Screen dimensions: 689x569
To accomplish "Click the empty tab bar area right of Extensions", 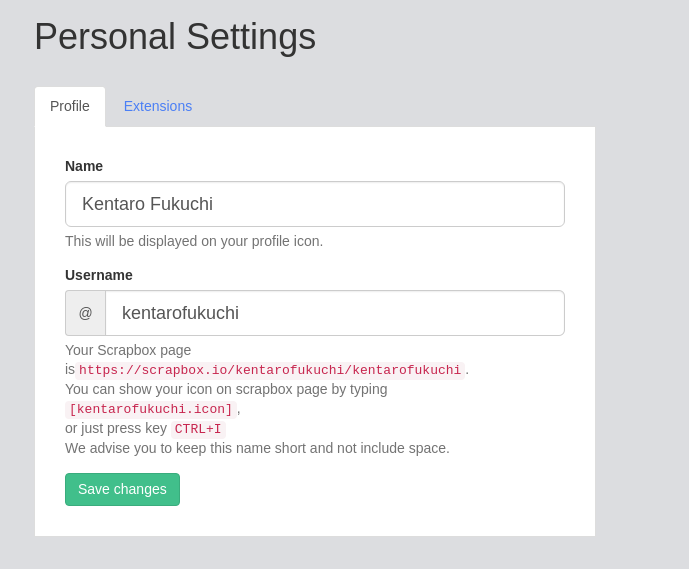I will click(x=400, y=106).
